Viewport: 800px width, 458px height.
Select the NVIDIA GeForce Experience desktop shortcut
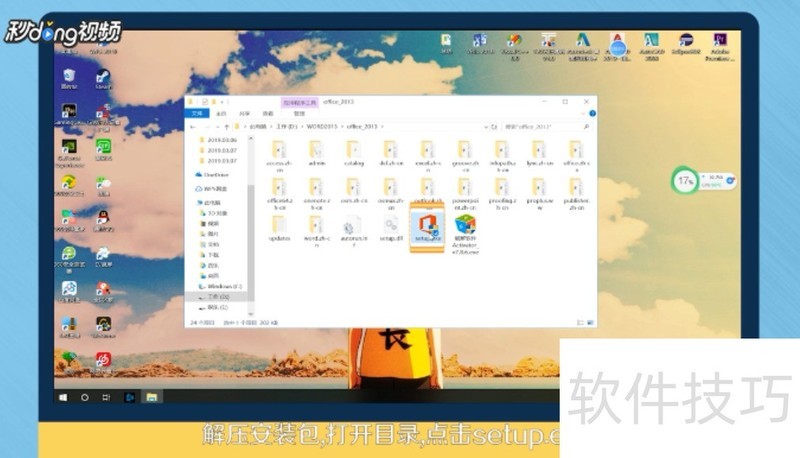click(69, 153)
